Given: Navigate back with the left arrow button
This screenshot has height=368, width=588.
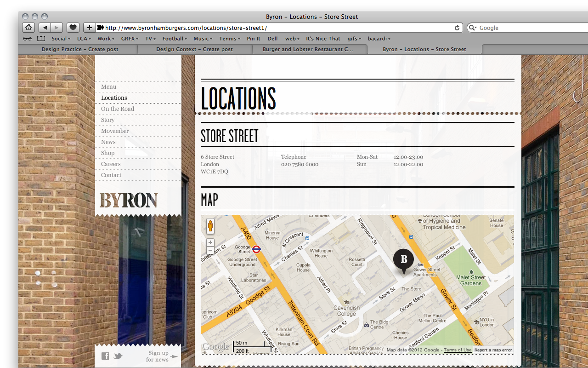Looking at the screenshot, I should point(45,28).
